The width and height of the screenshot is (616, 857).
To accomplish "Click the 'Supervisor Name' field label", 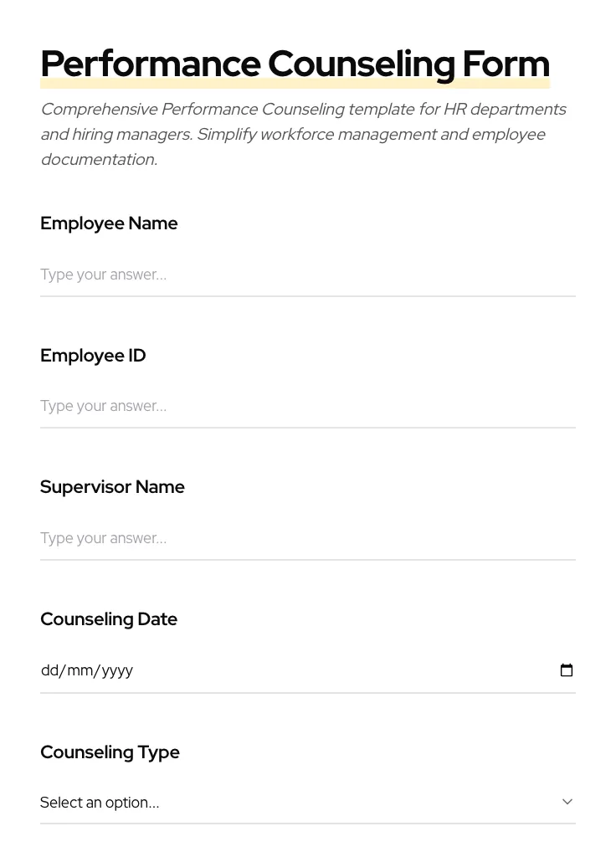I will pos(112,487).
